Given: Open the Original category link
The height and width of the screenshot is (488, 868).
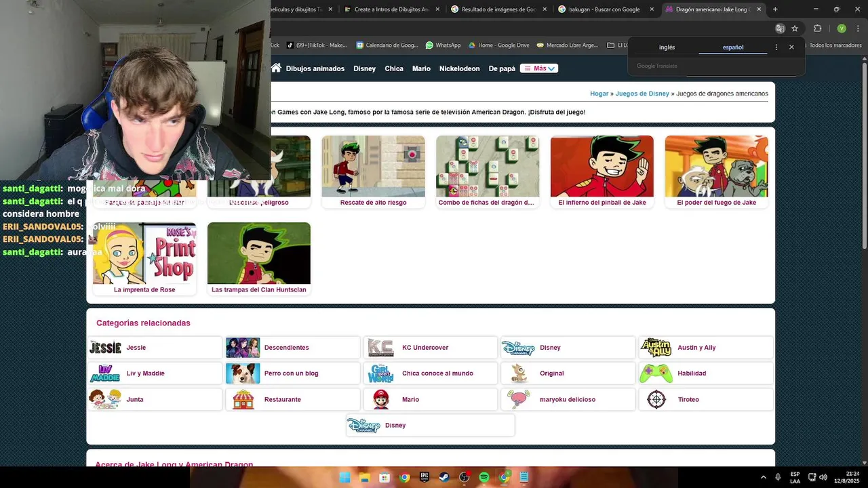Looking at the screenshot, I should [568, 373].
